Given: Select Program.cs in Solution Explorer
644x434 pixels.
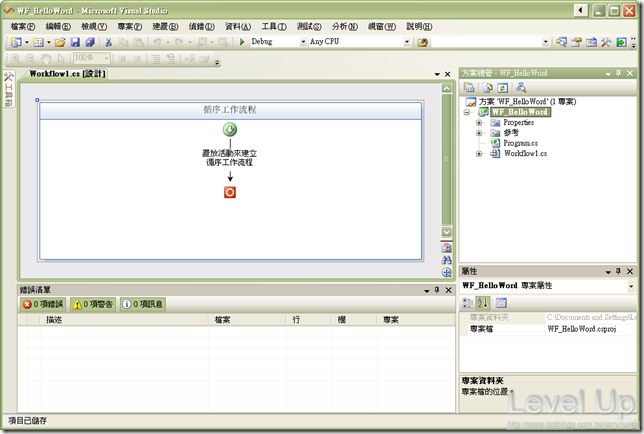Looking at the screenshot, I should 521,143.
